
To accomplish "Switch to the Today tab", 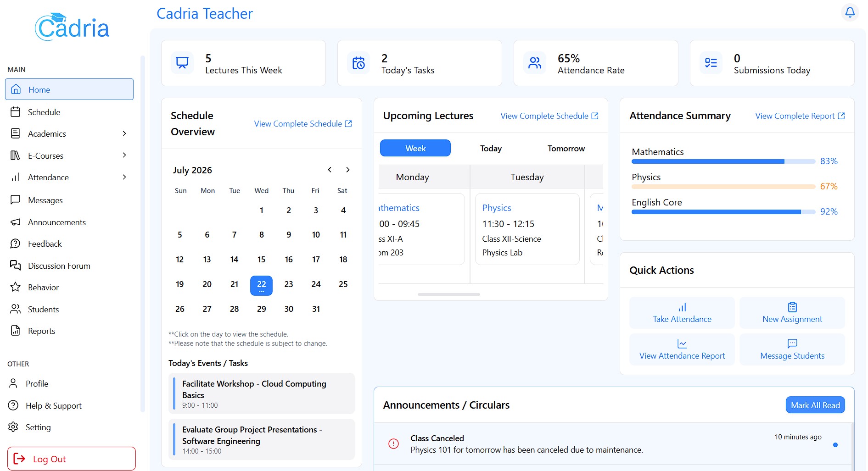I will click(491, 148).
